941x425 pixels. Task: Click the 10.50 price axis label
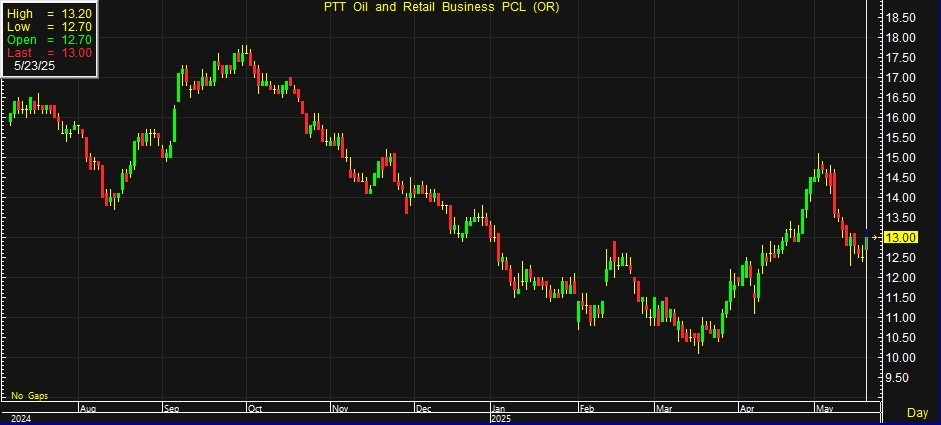click(901, 337)
